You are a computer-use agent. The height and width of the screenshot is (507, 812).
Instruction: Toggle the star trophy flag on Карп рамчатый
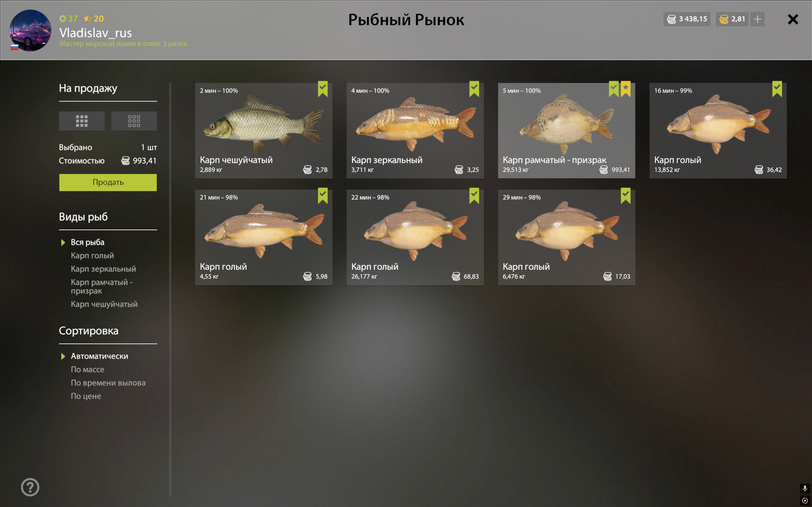(626, 89)
